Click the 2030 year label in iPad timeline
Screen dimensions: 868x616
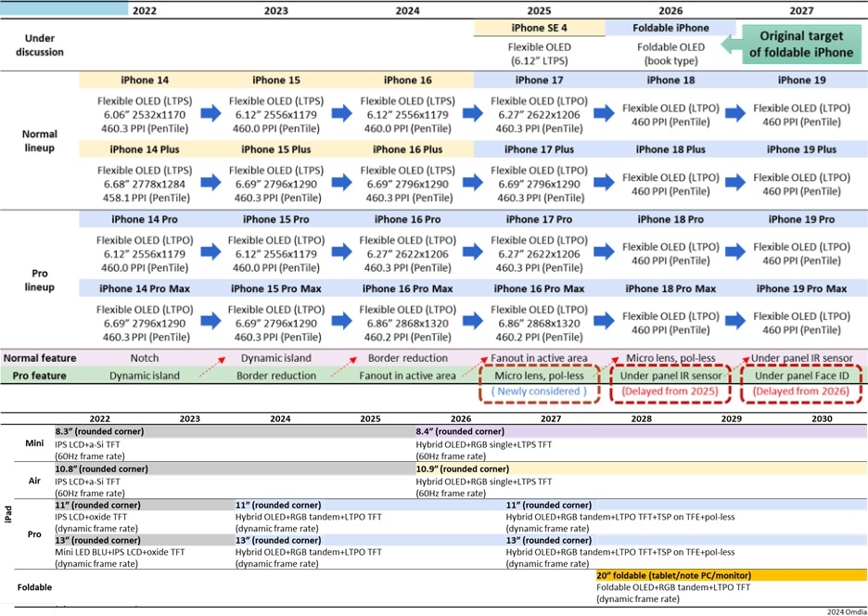pyautogui.click(x=821, y=419)
